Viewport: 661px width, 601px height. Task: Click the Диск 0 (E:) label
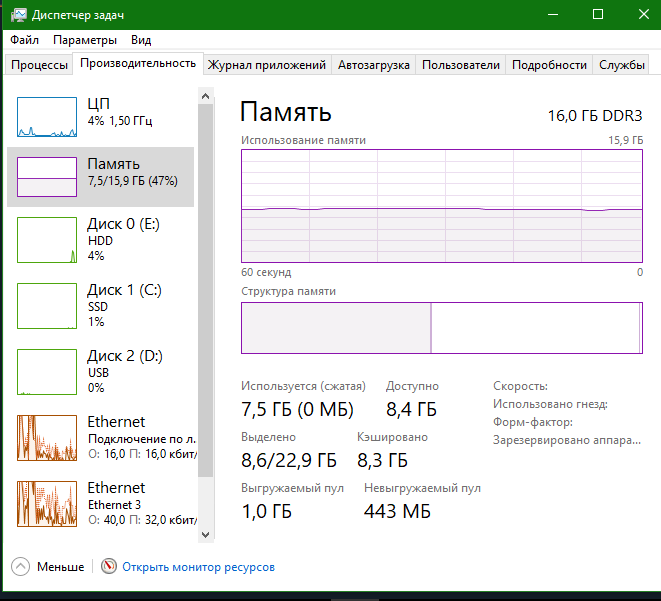click(x=124, y=224)
